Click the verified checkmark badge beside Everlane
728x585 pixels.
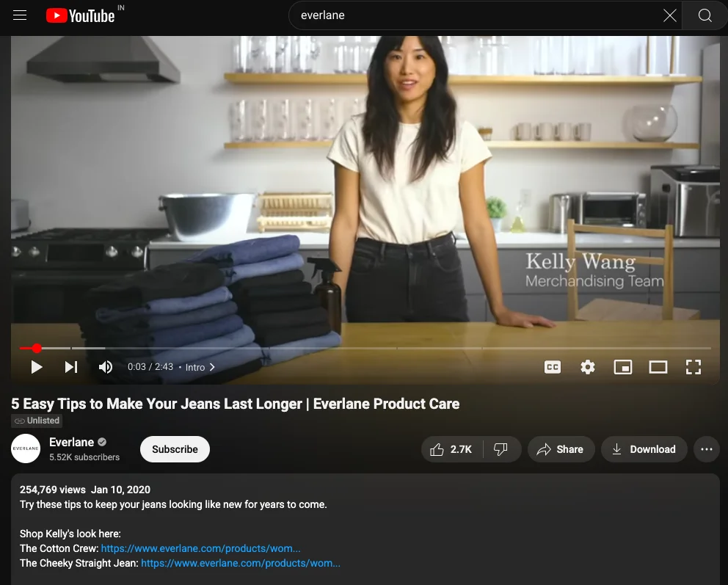coord(102,442)
